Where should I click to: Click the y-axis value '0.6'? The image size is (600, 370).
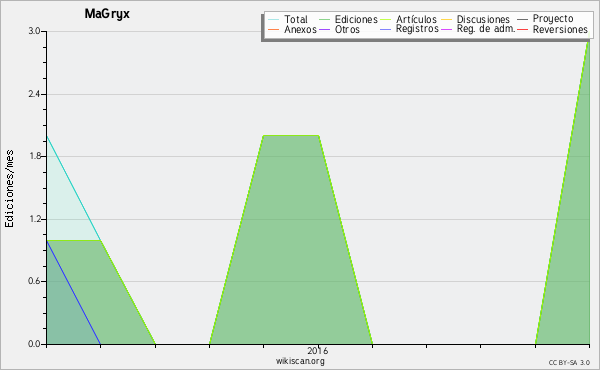(34, 281)
